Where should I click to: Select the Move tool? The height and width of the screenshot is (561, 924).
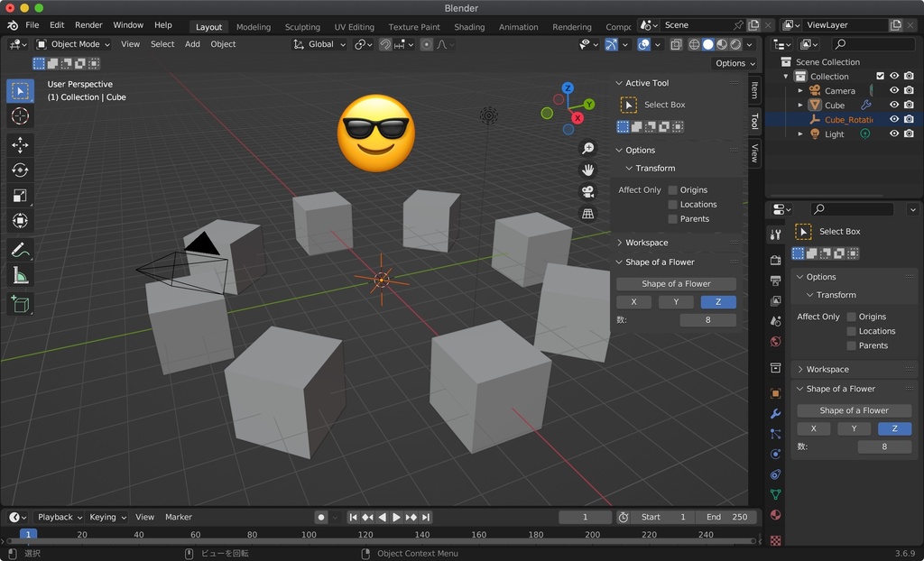[x=20, y=144]
